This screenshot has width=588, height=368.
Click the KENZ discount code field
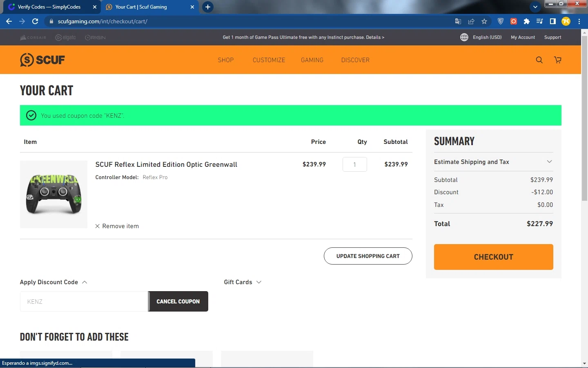tap(84, 301)
